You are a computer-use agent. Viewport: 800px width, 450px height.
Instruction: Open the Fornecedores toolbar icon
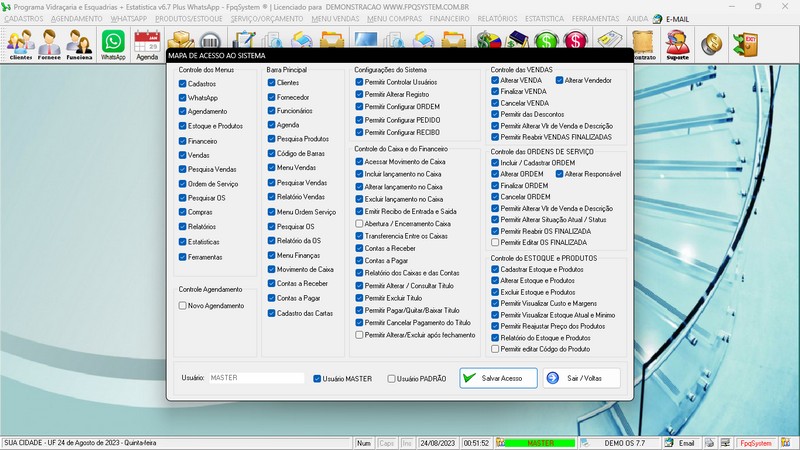pos(49,45)
